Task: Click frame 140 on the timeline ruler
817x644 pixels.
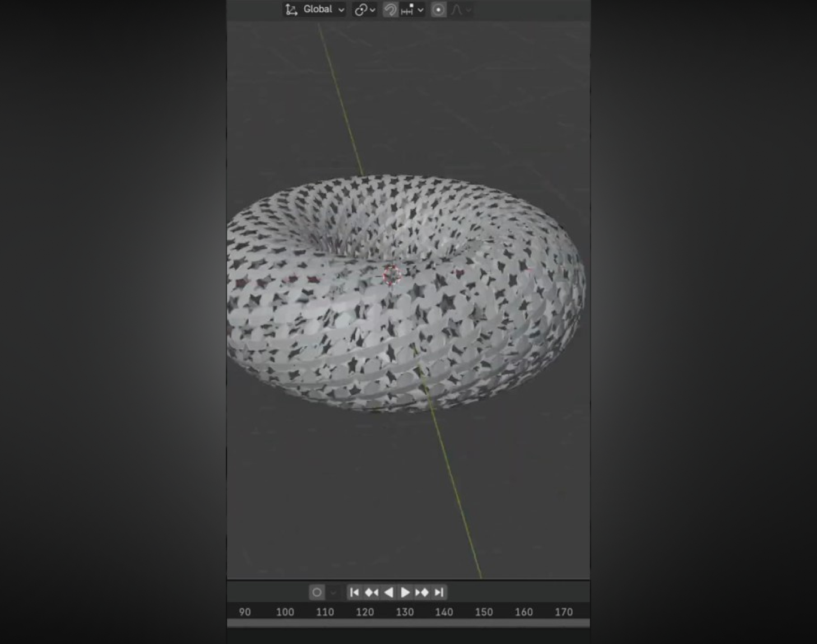Action: (x=444, y=612)
